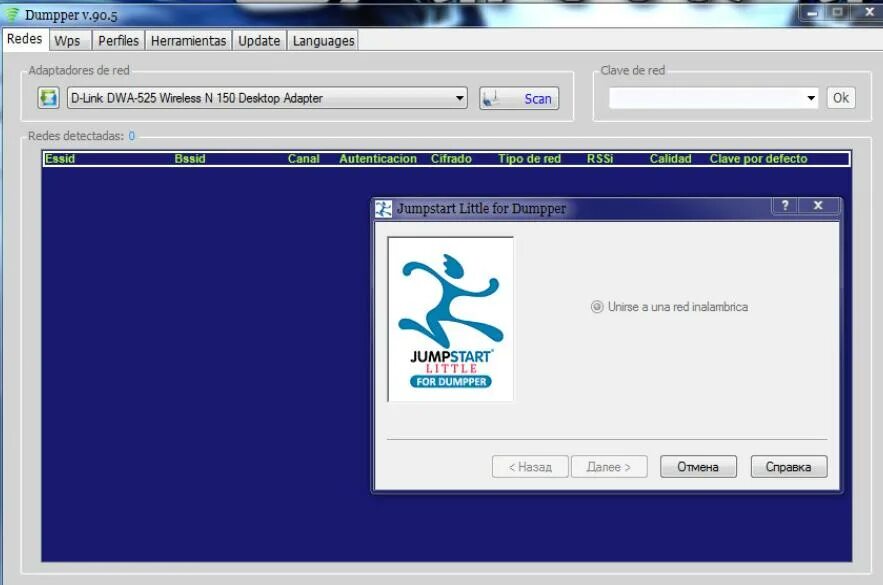Switch to the Redes tab

point(25,39)
